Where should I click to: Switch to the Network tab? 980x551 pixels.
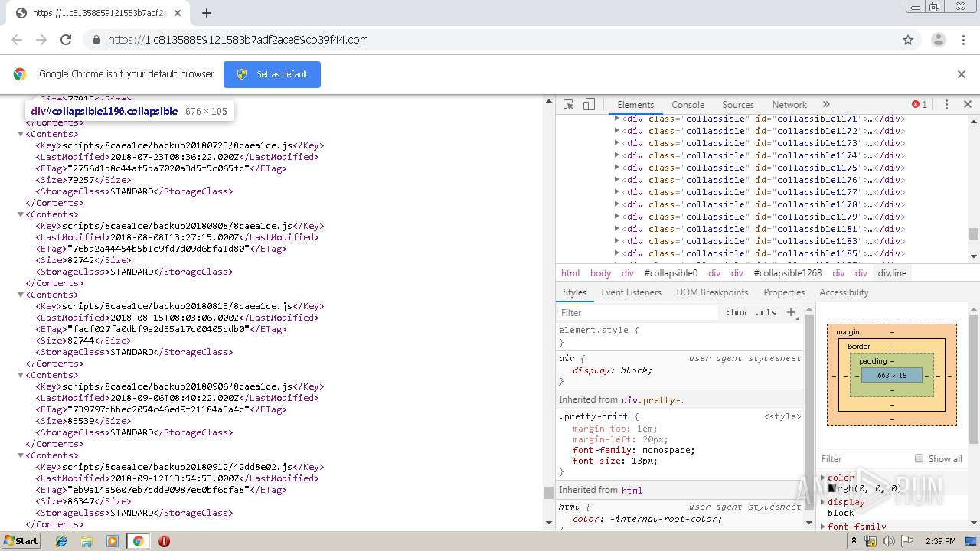click(x=789, y=105)
